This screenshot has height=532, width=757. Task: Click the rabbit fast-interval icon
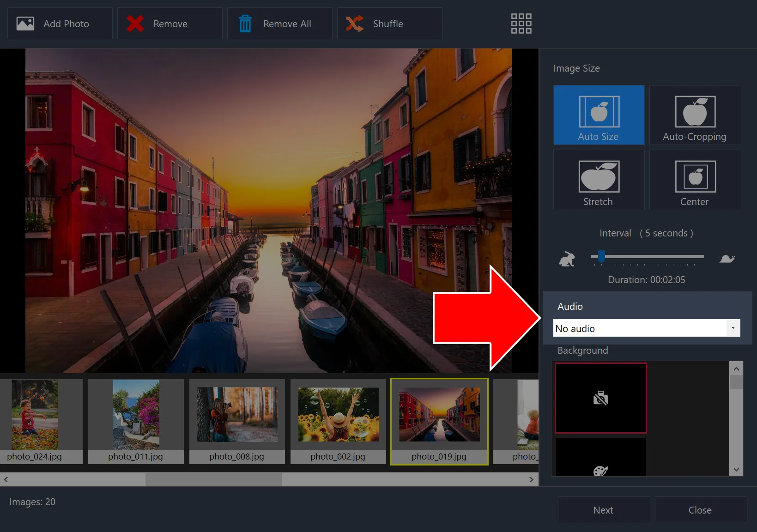(567, 259)
